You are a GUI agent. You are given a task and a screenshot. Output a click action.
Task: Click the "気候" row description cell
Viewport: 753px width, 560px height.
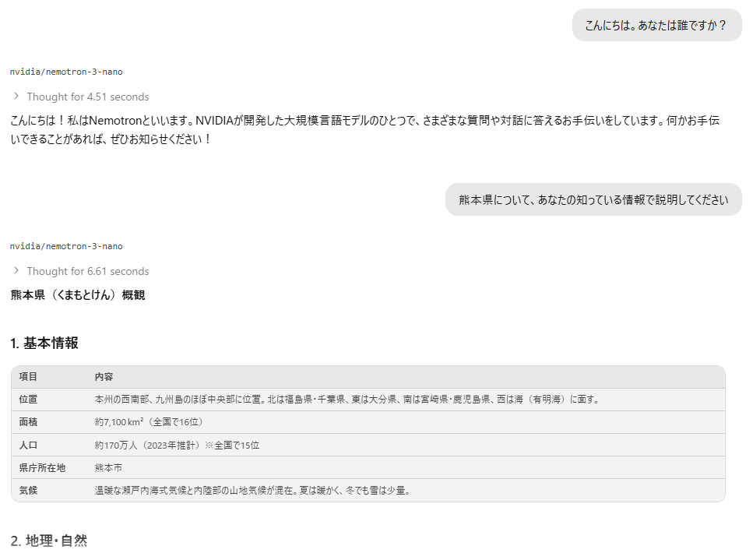(x=252, y=491)
